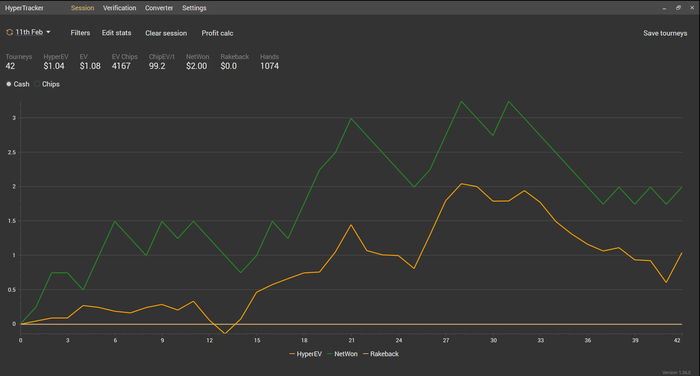The width and height of the screenshot is (700, 376).
Task: Click the Version 1.56.0 label
Action: (x=676, y=372)
